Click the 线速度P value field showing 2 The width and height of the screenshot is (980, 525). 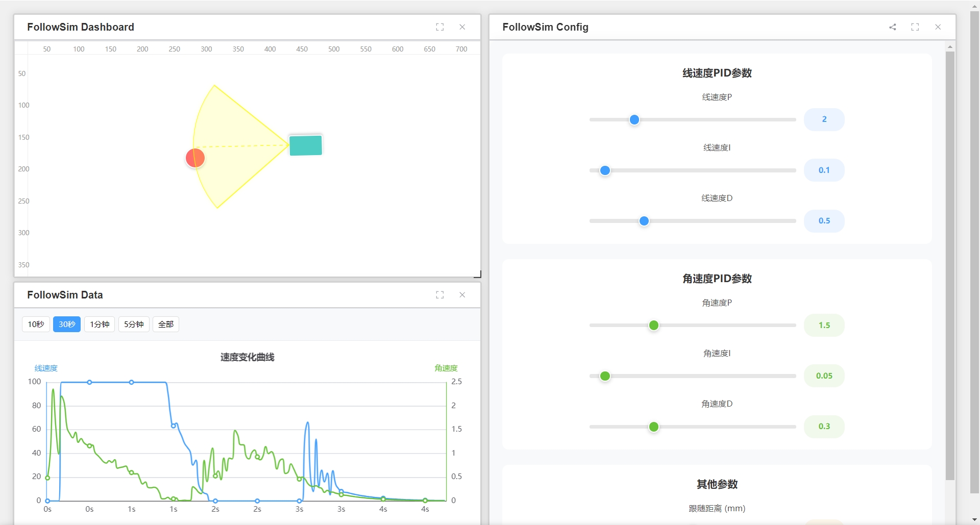824,119
